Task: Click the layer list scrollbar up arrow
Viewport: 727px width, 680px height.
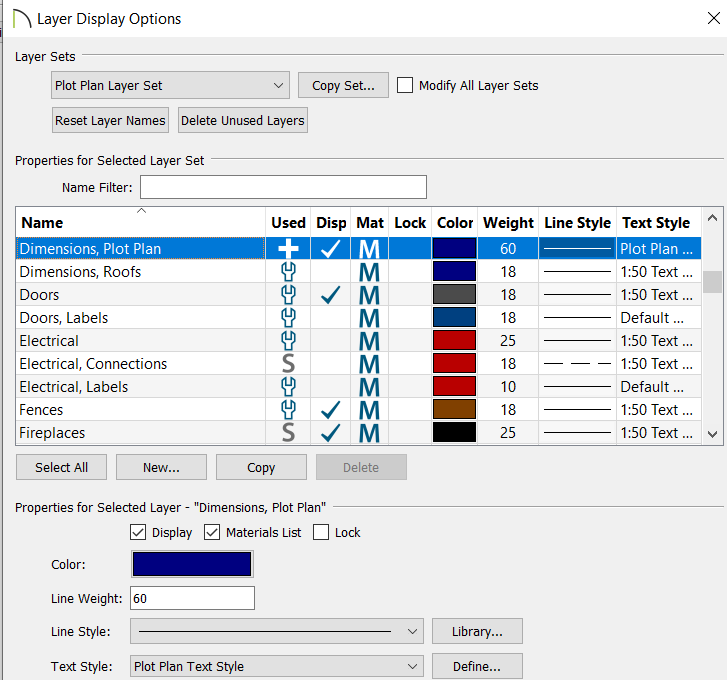Action: pos(712,218)
